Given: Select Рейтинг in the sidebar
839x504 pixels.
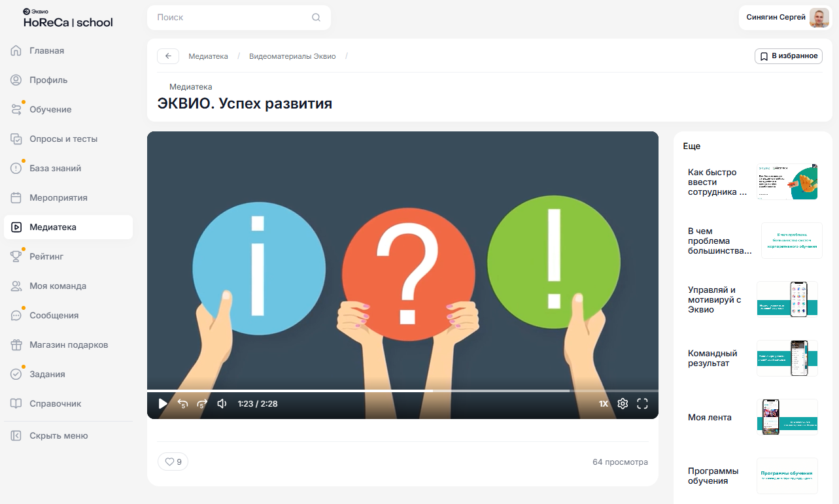Looking at the screenshot, I should 68,257.
